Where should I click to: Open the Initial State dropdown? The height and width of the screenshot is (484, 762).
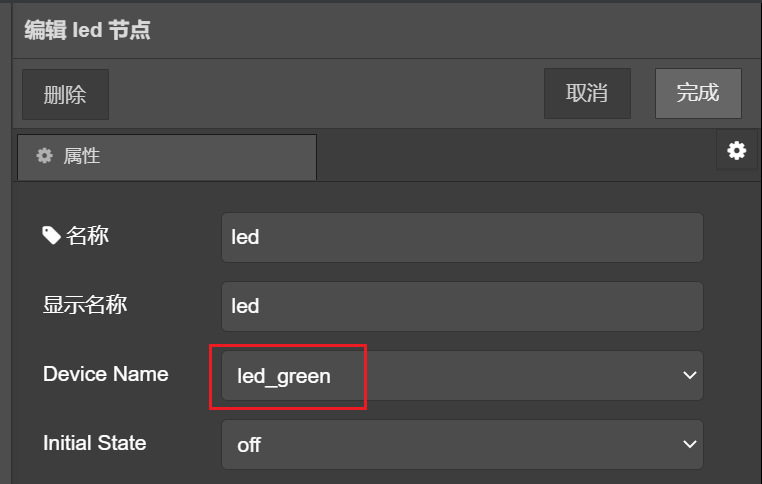pyautogui.click(x=462, y=444)
